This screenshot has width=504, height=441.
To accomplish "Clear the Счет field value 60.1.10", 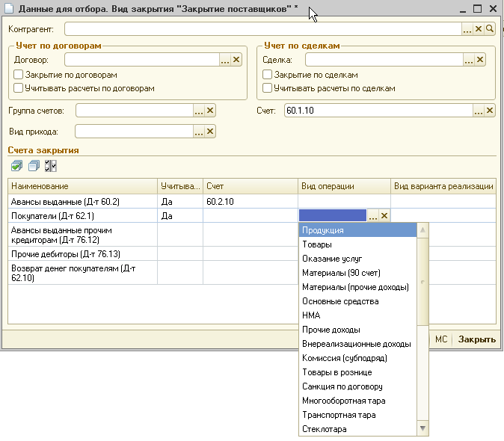I will (x=491, y=111).
